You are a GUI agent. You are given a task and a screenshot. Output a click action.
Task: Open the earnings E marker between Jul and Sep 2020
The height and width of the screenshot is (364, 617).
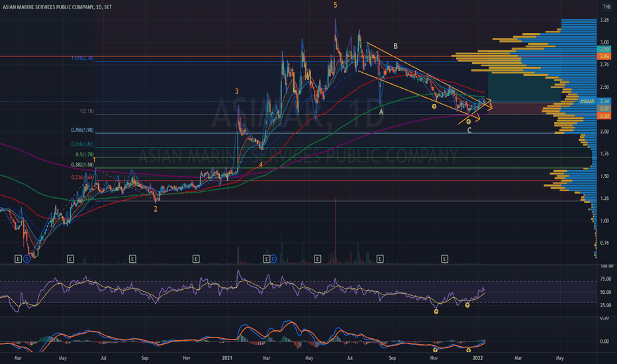click(132, 259)
